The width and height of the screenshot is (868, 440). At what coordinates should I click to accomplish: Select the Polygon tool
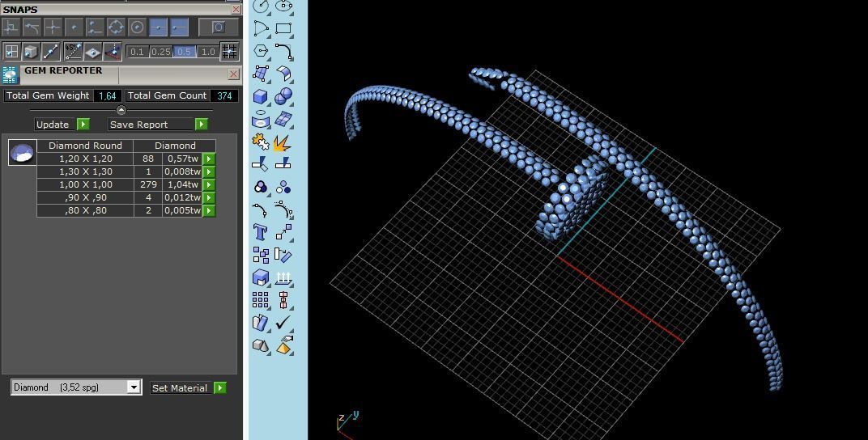pos(261,51)
